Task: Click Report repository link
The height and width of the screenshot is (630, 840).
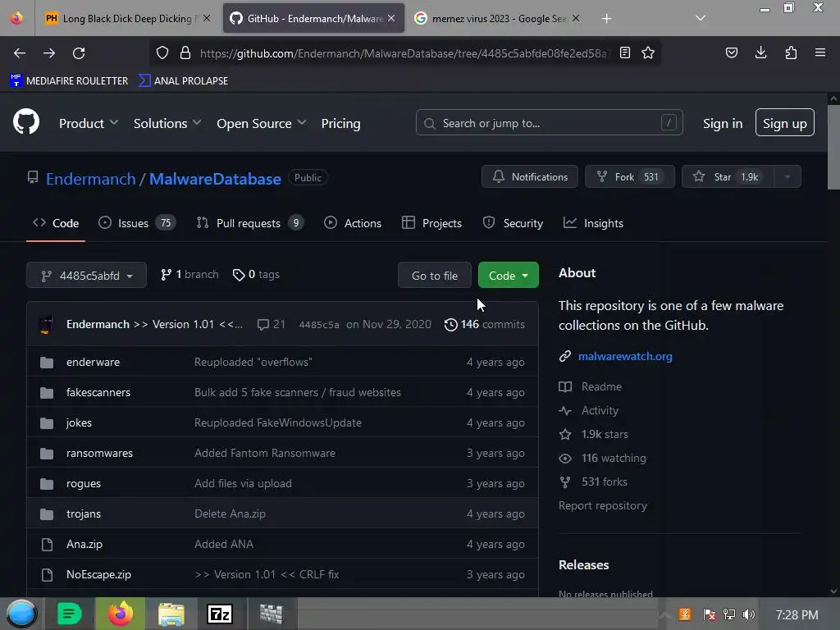Action: [603, 505]
